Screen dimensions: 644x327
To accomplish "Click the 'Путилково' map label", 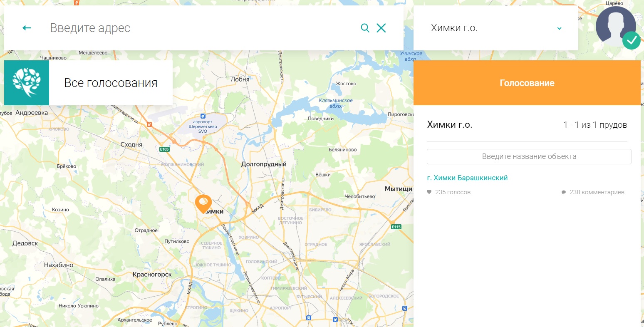I will 177,241.
